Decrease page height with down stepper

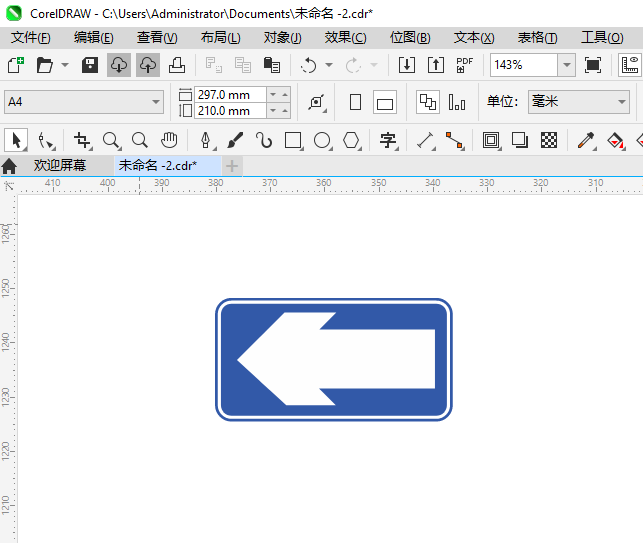(x=273, y=111)
